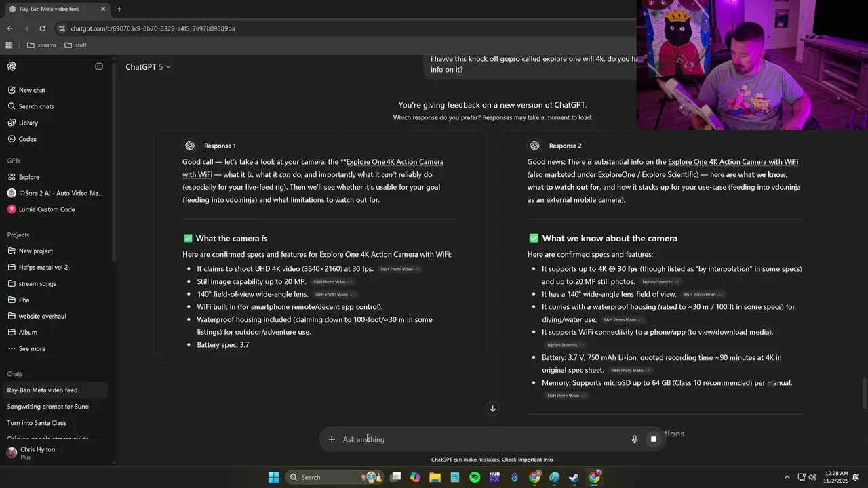Open Copilot from the taskbar
Screen dimensions: 868x488
click(415, 477)
